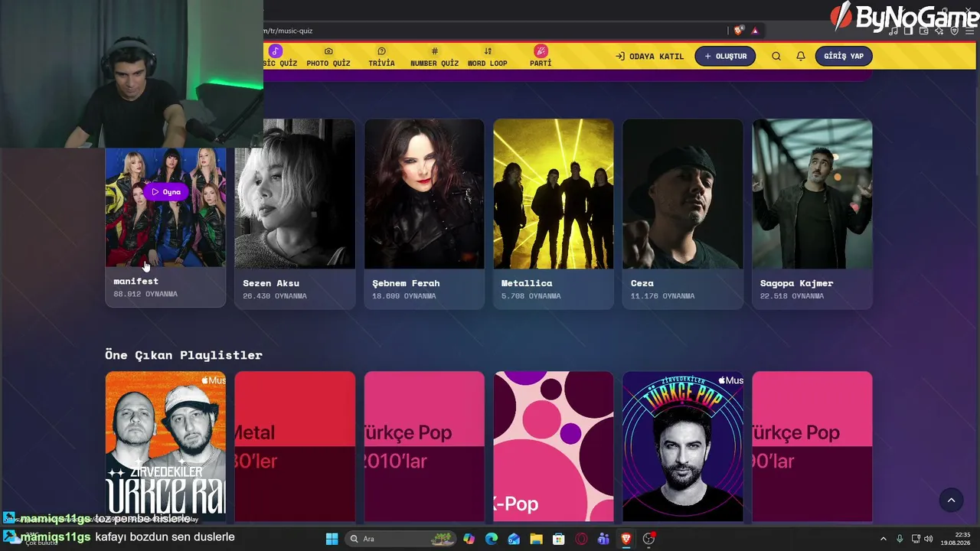Open Opera browser from taskbar
The height and width of the screenshot is (551, 980).
(x=581, y=539)
